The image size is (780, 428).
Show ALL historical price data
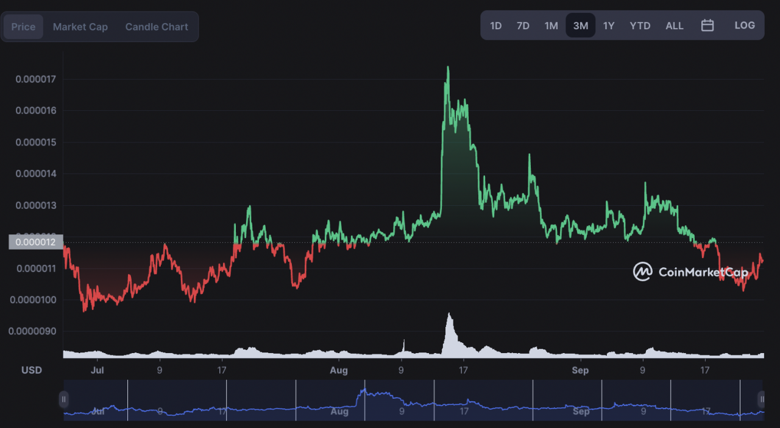(675, 26)
